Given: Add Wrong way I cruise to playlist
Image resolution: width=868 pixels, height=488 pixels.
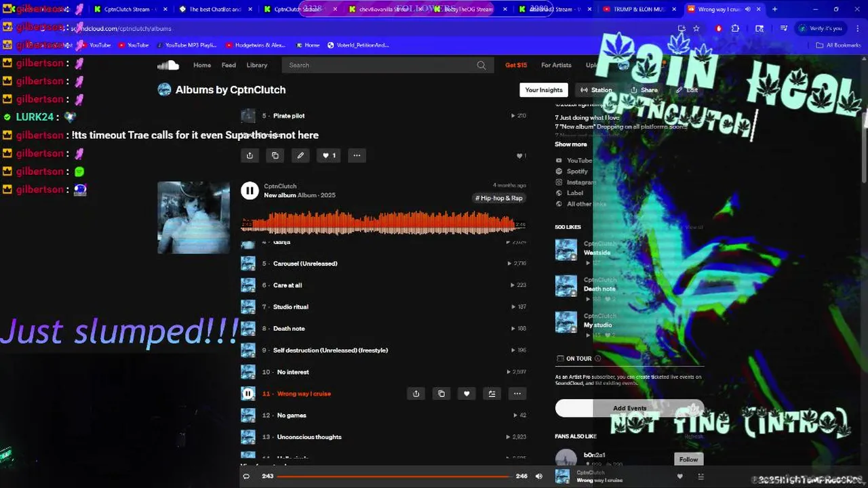Looking at the screenshot, I should [x=492, y=394].
